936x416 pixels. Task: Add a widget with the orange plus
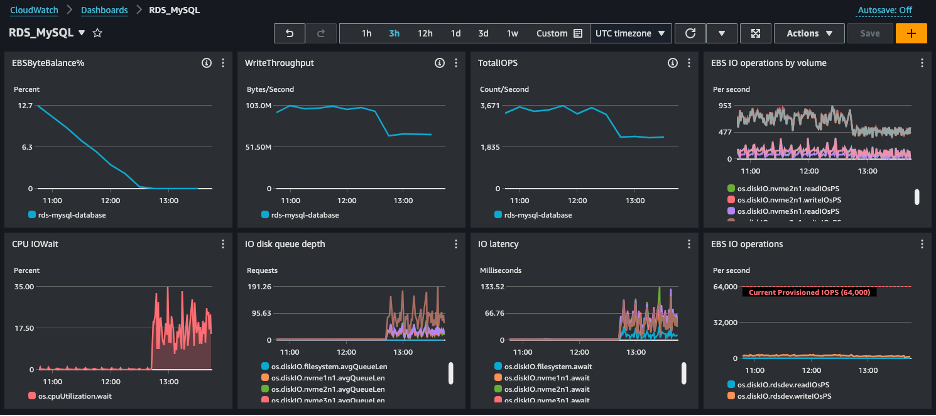pos(910,33)
